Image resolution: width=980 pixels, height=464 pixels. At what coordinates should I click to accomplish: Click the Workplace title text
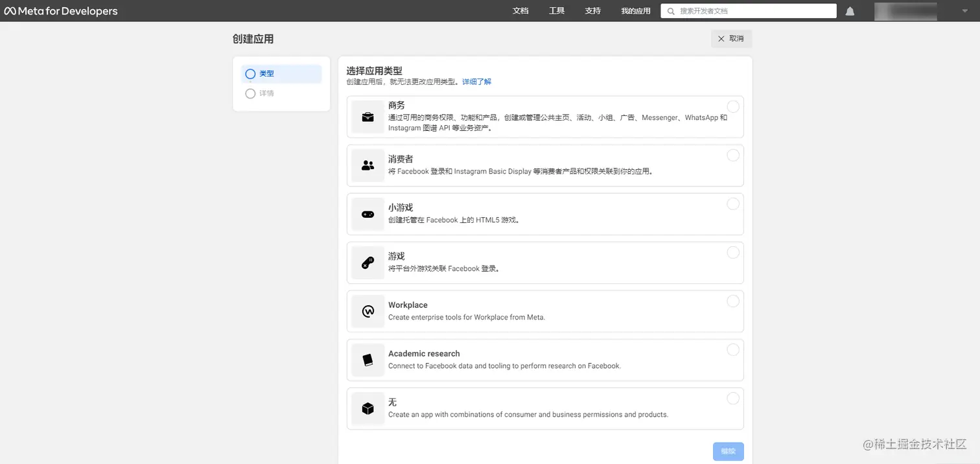(408, 305)
